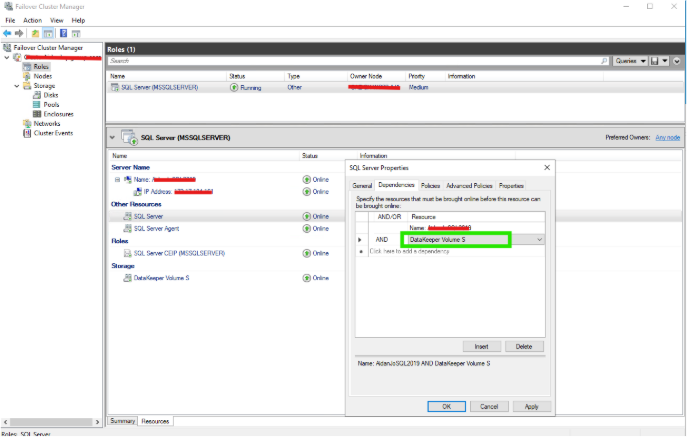This screenshot has width=687, height=440.
Task: Switch to the General tab
Action: 362,186
